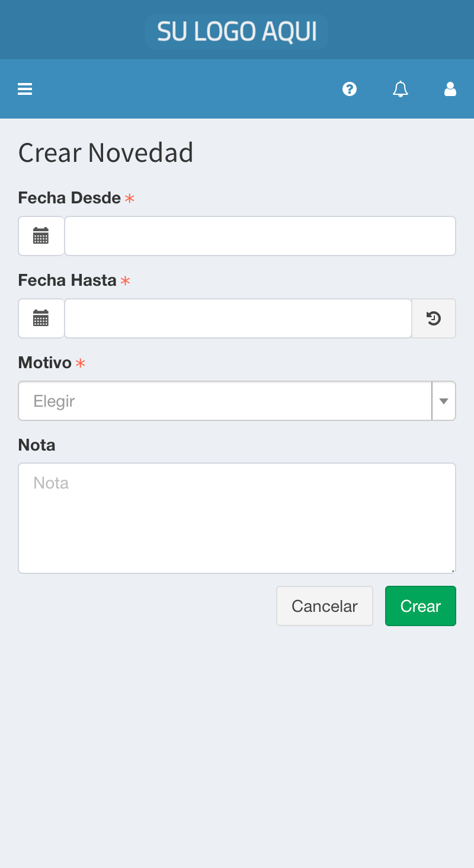This screenshot has width=474, height=868.
Task: Click the Fecha Hasta label
Action: click(x=67, y=280)
